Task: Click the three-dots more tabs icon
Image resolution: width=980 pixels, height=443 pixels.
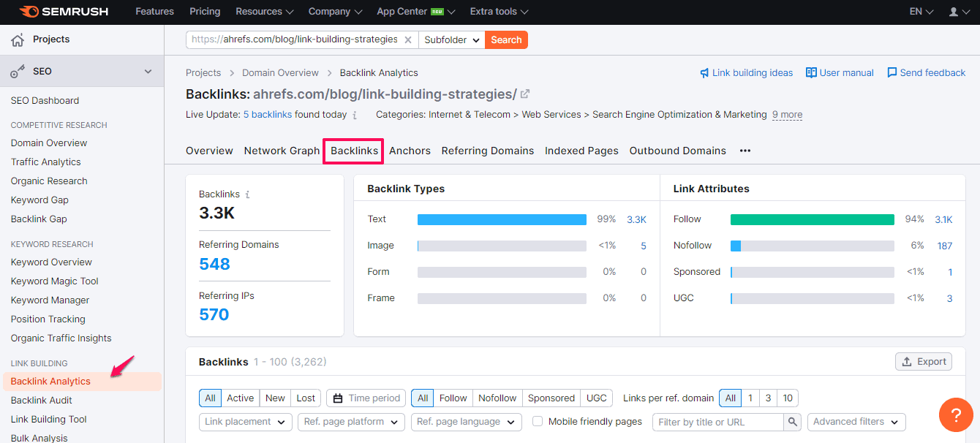Action: (745, 151)
